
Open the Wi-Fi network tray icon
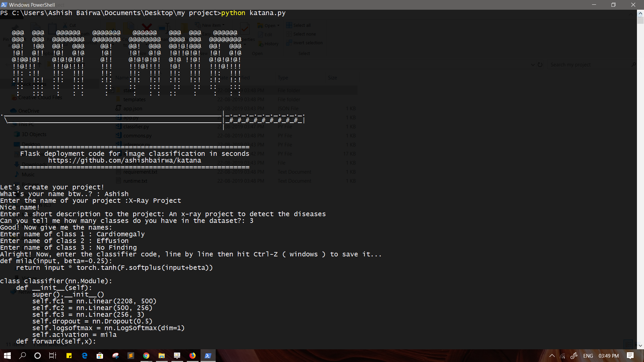point(563,356)
